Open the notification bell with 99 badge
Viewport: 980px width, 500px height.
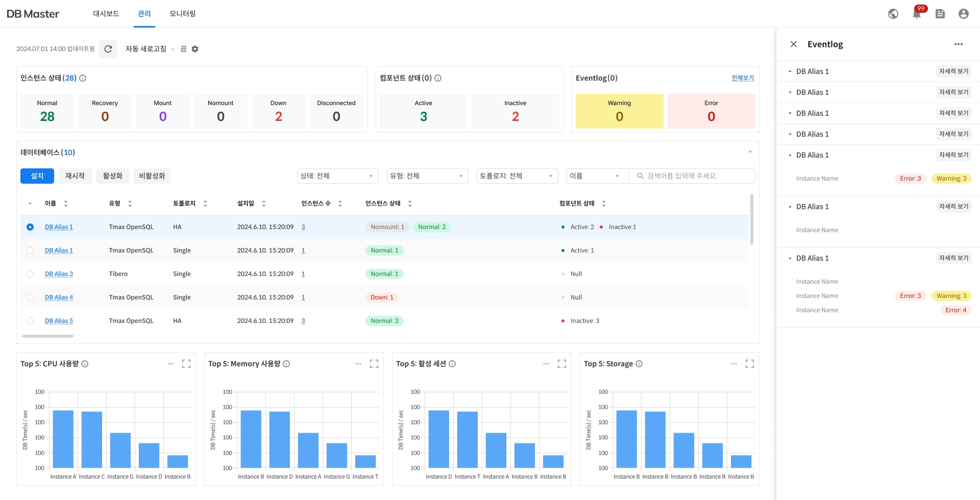click(917, 14)
